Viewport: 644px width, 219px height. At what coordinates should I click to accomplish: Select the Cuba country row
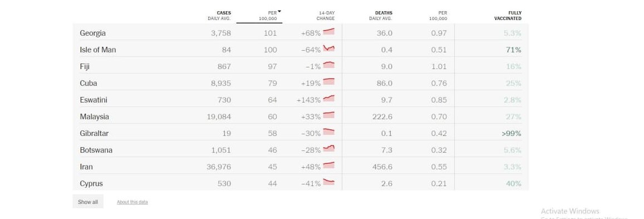pos(301,83)
